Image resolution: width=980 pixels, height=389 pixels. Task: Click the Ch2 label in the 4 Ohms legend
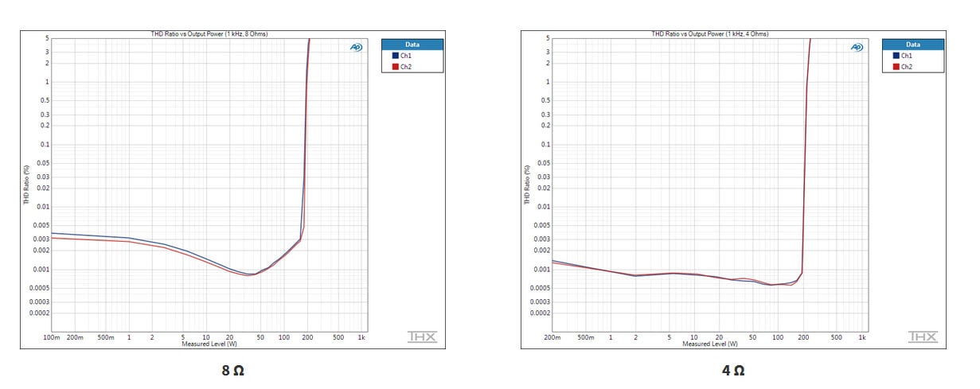907,67
